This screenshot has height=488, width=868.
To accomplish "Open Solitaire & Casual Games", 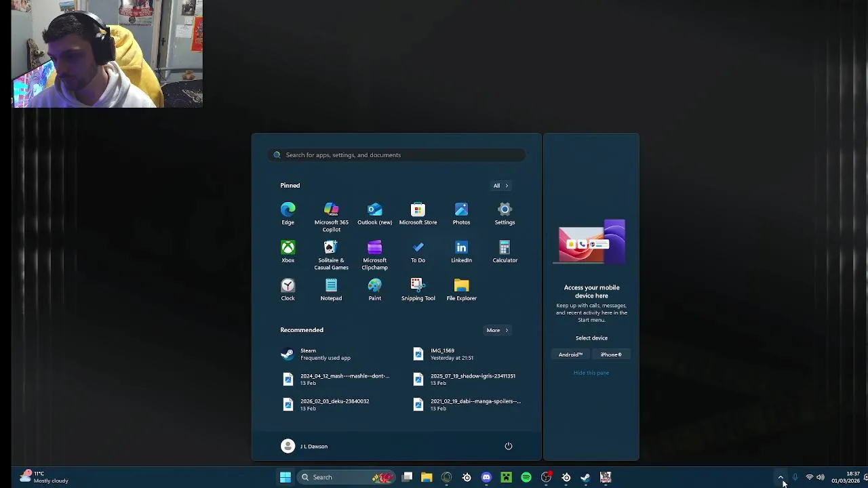I will (331, 255).
